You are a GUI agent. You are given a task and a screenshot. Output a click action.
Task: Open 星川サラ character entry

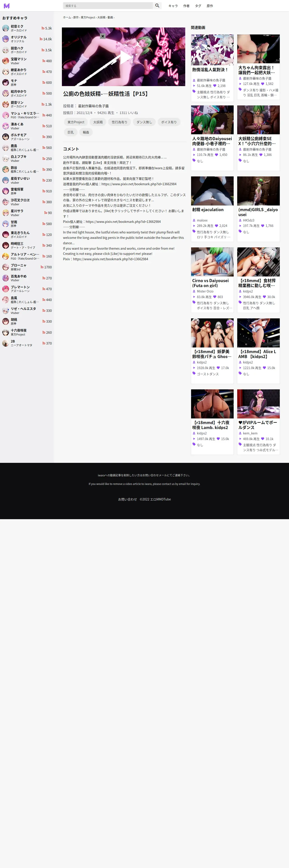[x=27, y=213]
